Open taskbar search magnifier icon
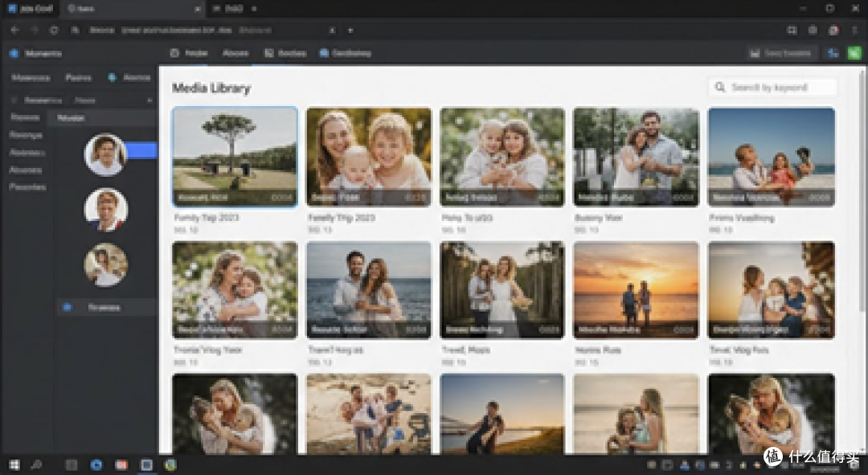 36,465
